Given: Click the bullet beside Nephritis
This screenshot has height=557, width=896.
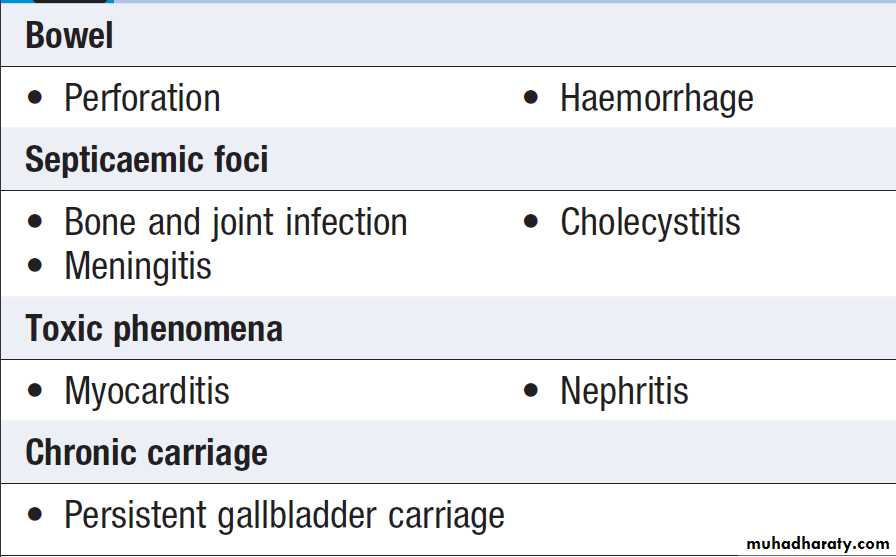Looking at the screenshot, I should 531,392.
